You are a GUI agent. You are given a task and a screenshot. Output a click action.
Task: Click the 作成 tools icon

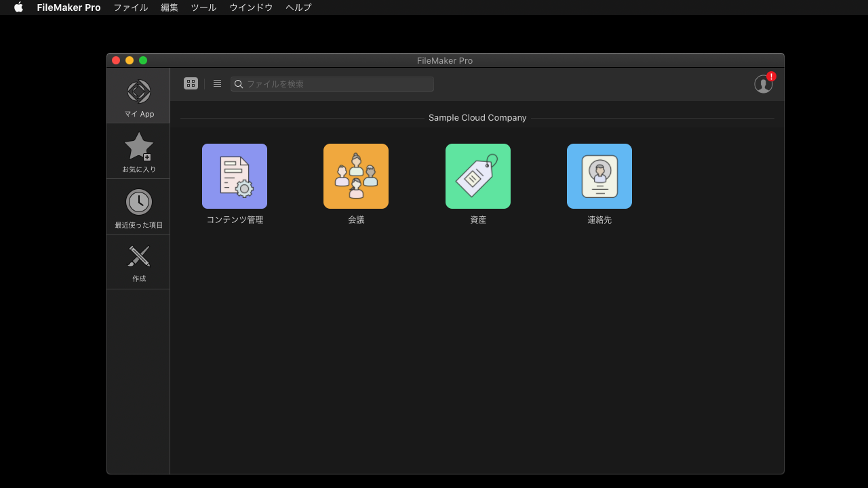(138, 256)
